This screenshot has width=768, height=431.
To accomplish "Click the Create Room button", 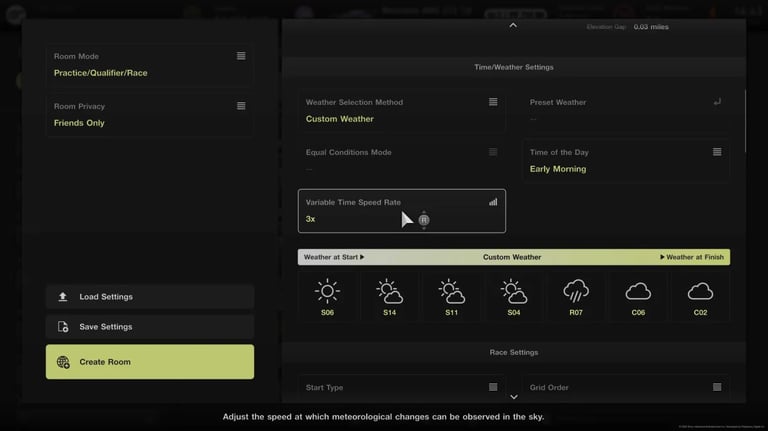I will 150,362.
